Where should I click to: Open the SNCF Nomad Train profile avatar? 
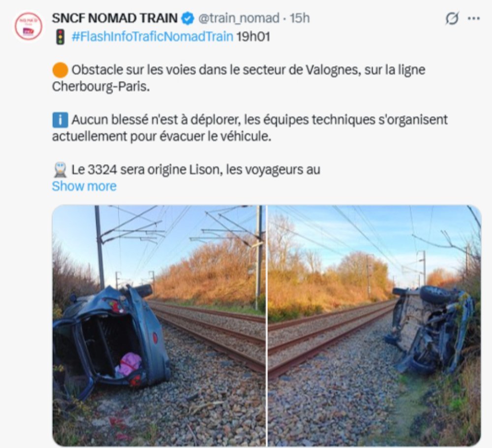click(28, 26)
